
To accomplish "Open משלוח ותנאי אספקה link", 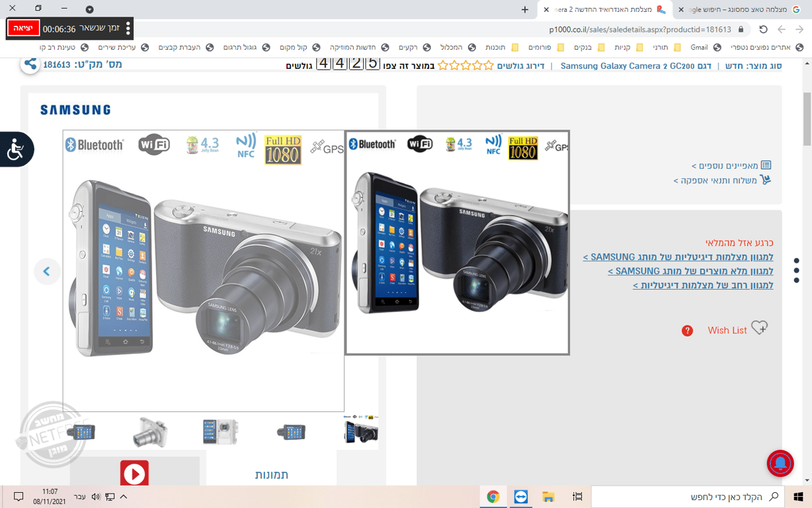I will point(723,180).
